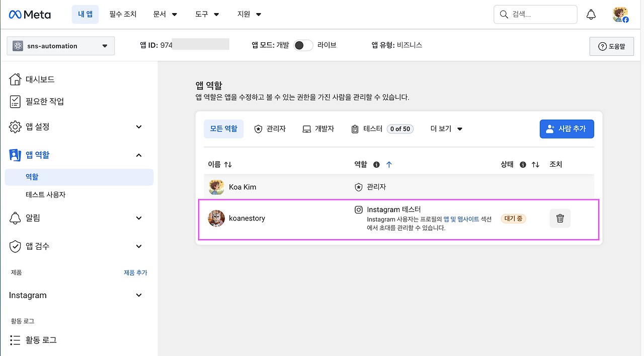Open the notifications bell icon
Image resolution: width=644 pixels, height=356 pixels.
tap(591, 15)
